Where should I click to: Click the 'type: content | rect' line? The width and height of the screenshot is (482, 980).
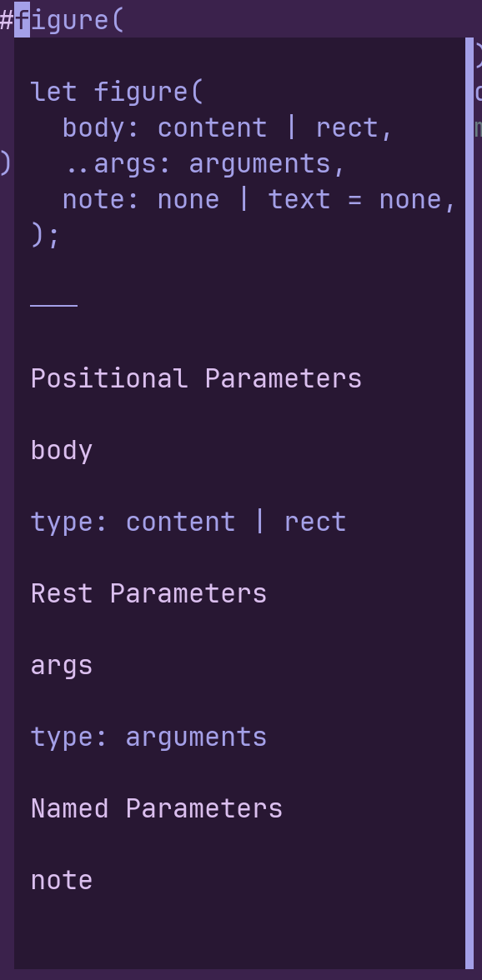188,522
